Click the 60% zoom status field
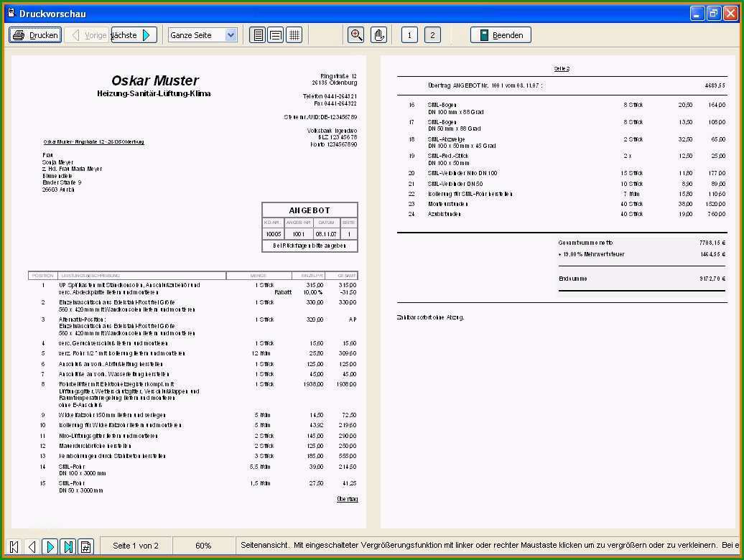Viewport: 744px width, 560px height. tap(203, 546)
